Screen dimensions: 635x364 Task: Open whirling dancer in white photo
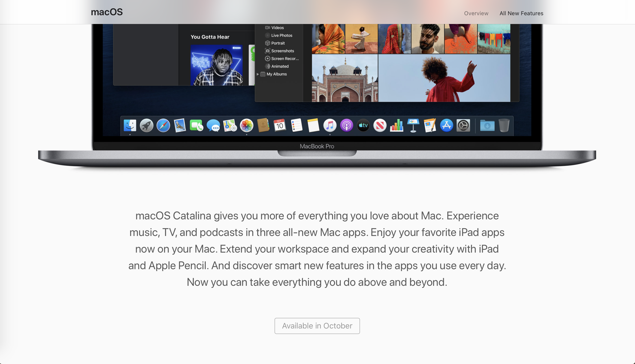click(361, 39)
